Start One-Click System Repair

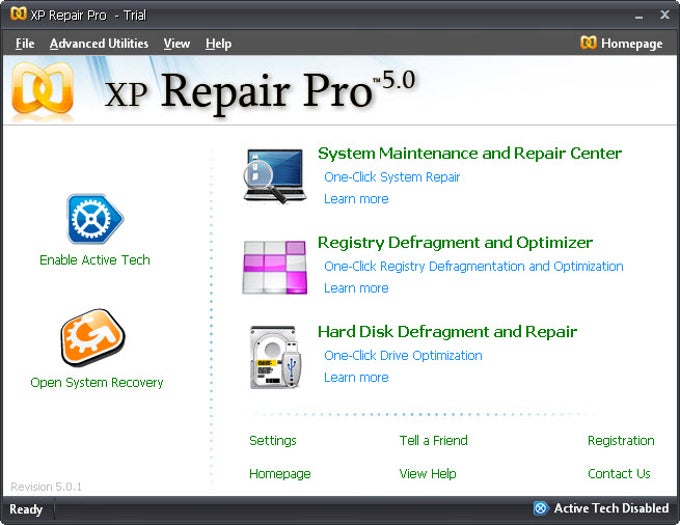(x=392, y=177)
